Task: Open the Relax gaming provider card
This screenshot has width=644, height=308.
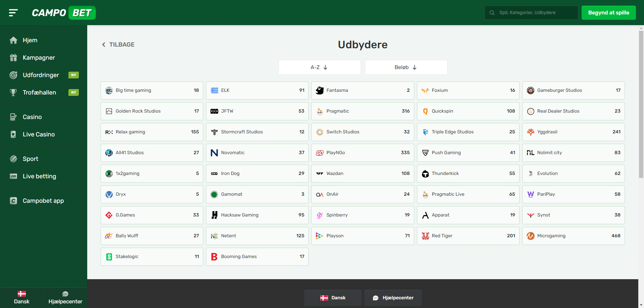Action: pos(152,132)
